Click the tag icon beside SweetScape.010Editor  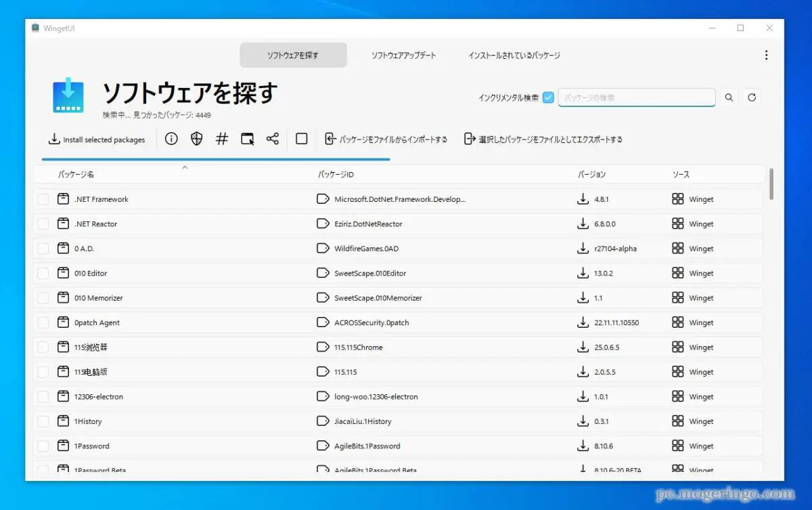tap(323, 273)
